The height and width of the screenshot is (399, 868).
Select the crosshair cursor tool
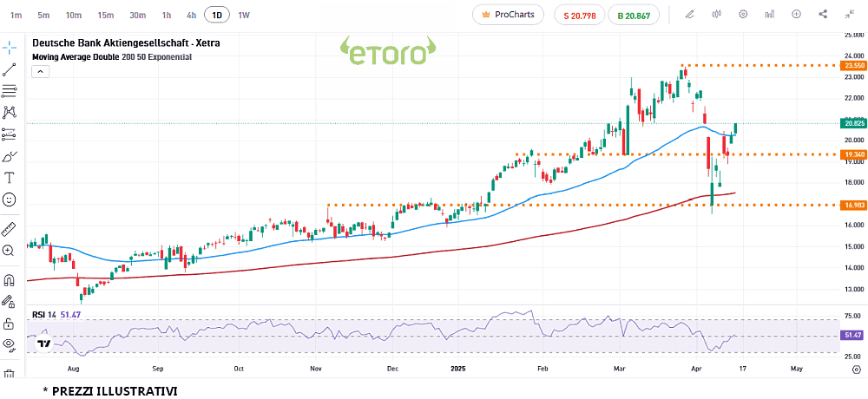tap(9, 49)
